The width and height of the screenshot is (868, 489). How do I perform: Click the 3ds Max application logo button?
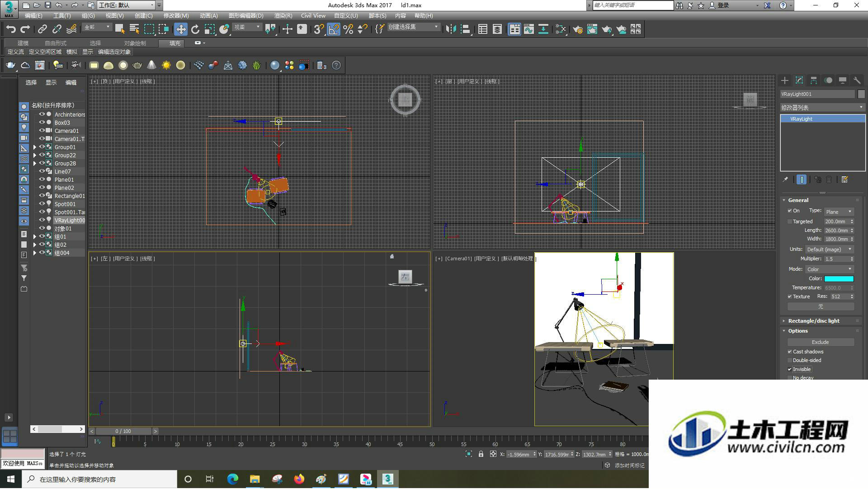click(9, 8)
